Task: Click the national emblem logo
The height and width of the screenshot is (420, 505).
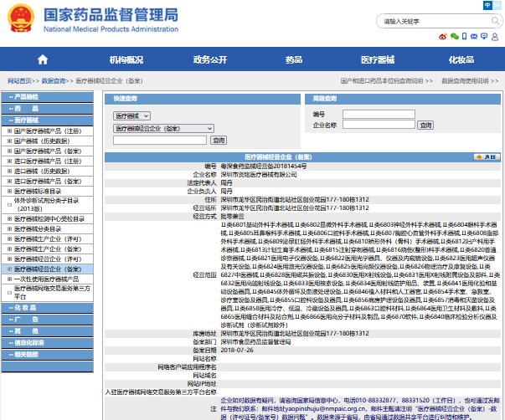Action: point(21,18)
